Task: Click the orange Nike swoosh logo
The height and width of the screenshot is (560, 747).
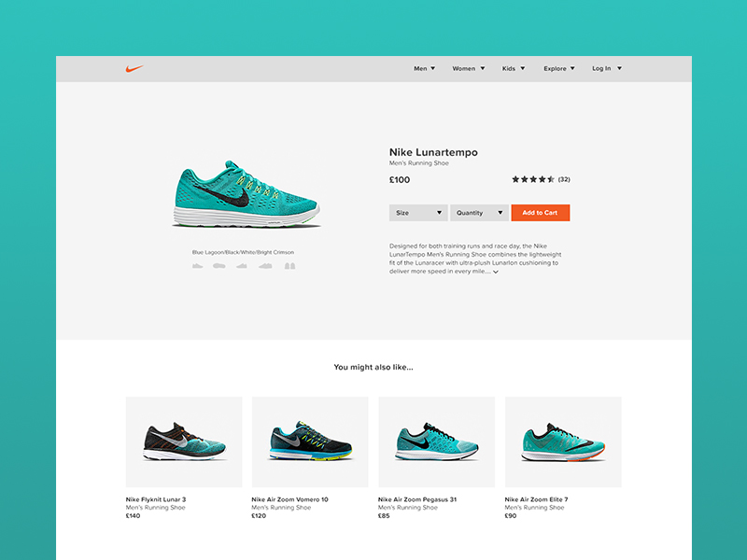Action: (134, 69)
